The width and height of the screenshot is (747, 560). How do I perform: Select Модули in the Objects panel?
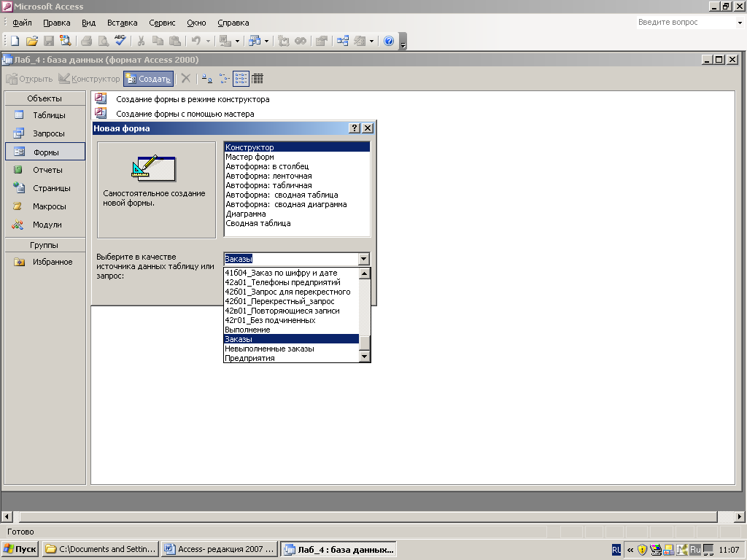[45, 225]
